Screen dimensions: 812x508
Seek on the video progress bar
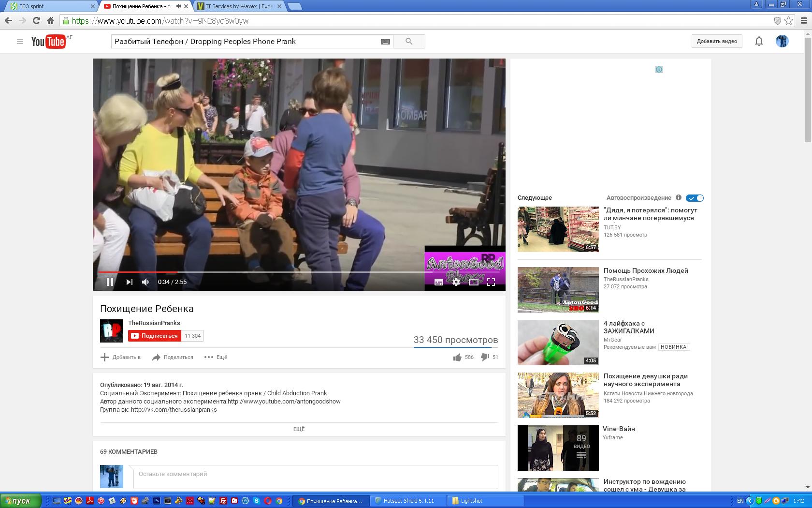[299, 272]
